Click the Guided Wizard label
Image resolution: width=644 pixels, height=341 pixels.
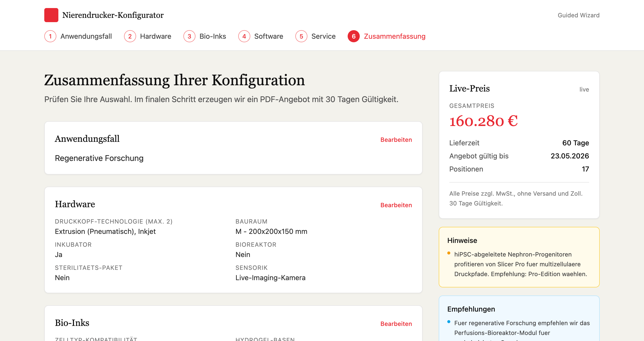[579, 15]
